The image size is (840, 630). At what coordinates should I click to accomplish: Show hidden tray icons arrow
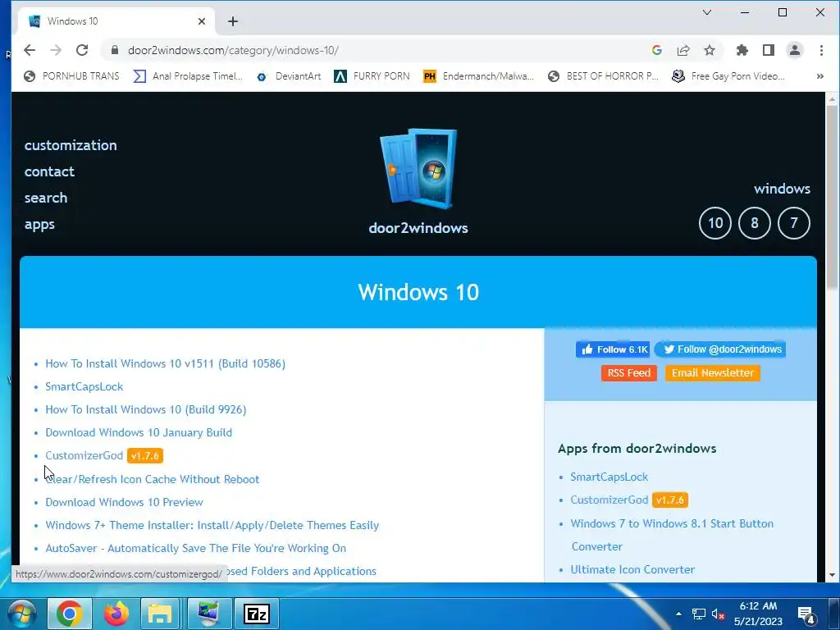tap(678, 614)
